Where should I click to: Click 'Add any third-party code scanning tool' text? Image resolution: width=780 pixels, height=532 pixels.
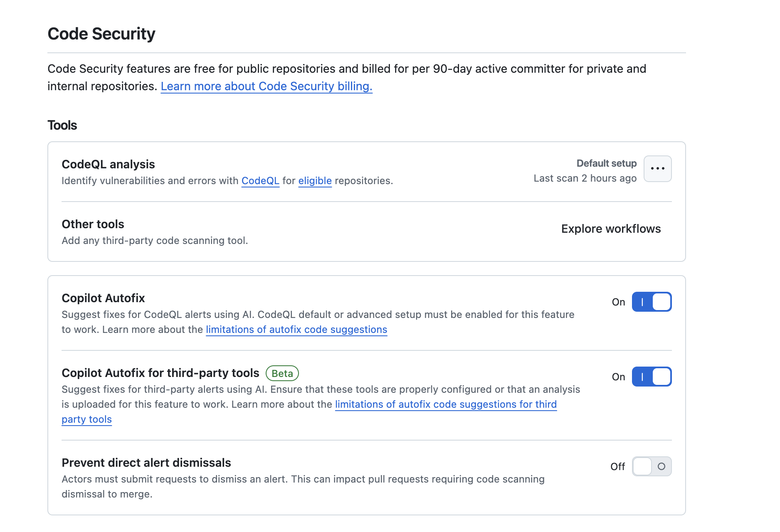point(155,241)
